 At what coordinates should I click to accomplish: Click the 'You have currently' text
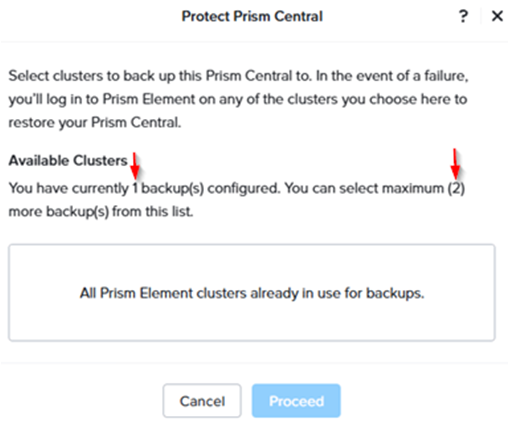coord(69,188)
